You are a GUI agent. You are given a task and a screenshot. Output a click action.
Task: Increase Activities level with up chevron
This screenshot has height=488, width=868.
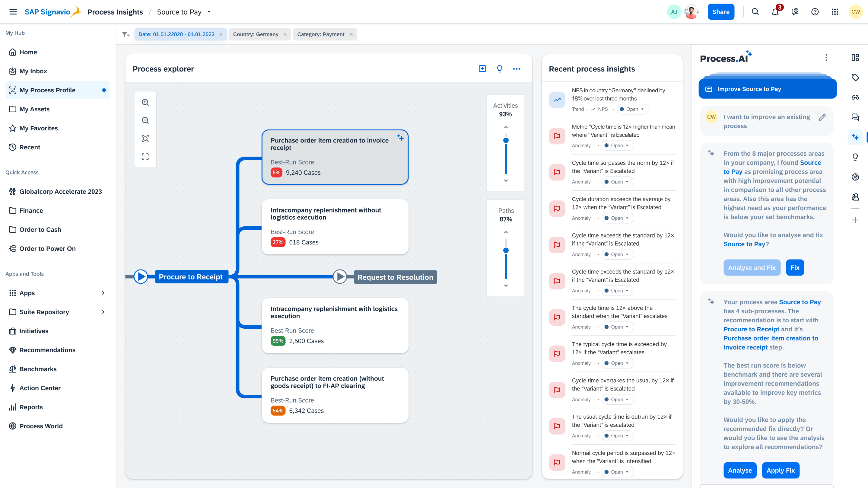(x=505, y=127)
